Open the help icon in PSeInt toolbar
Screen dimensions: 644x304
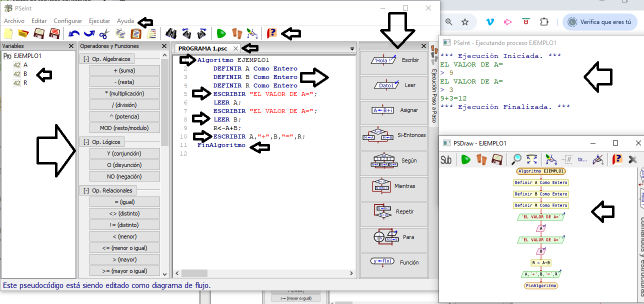tap(271, 34)
